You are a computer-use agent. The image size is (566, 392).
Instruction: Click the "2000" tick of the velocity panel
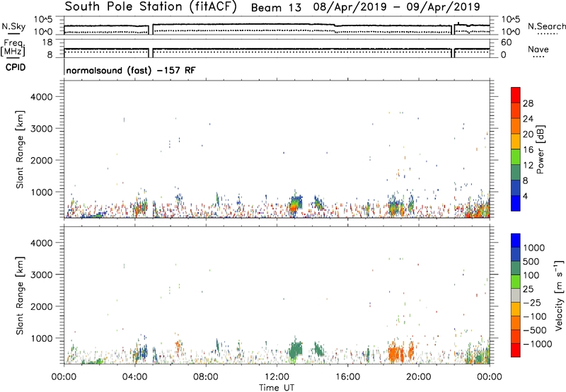pyautogui.click(x=42, y=306)
